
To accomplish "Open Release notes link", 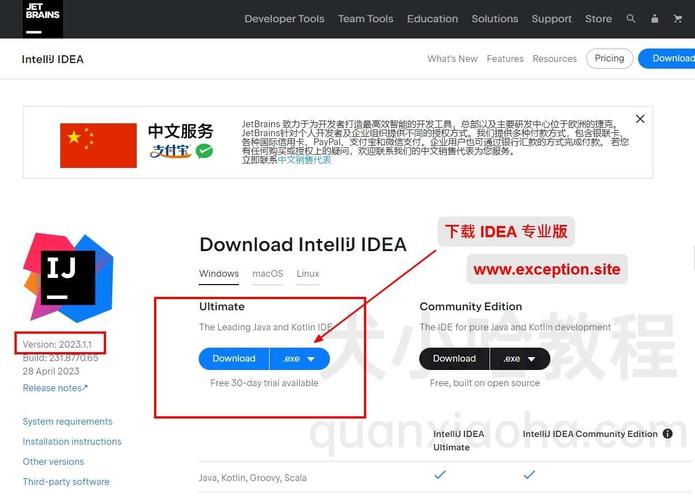I will [55, 388].
